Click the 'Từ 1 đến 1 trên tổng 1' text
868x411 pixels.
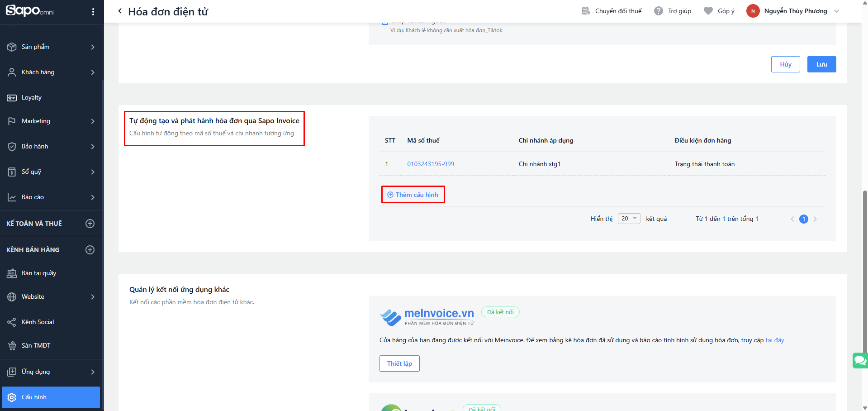pos(727,219)
